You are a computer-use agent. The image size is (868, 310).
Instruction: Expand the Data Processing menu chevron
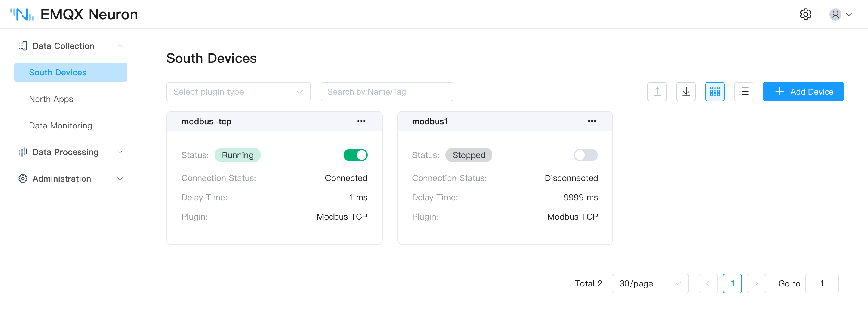click(120, 152)
